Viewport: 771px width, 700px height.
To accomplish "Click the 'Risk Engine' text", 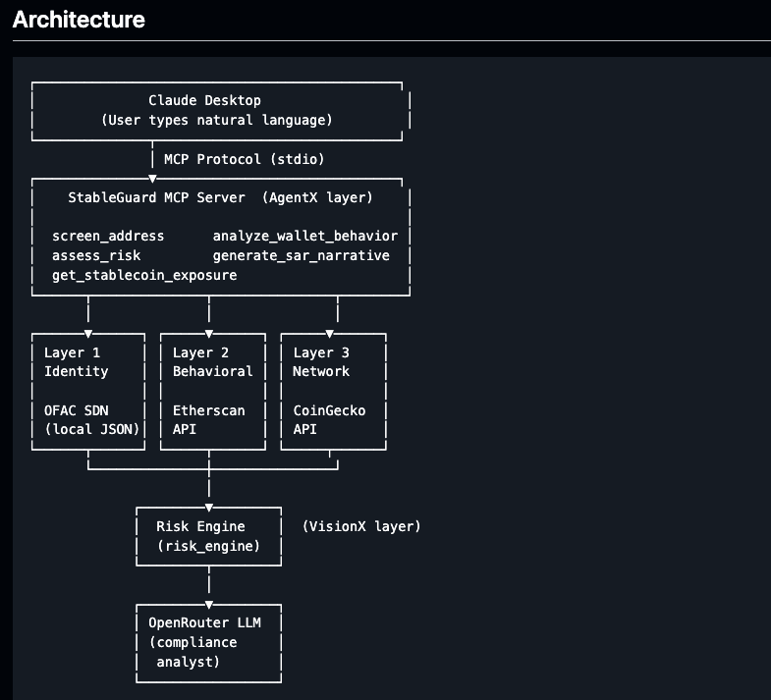I will 200,526.
